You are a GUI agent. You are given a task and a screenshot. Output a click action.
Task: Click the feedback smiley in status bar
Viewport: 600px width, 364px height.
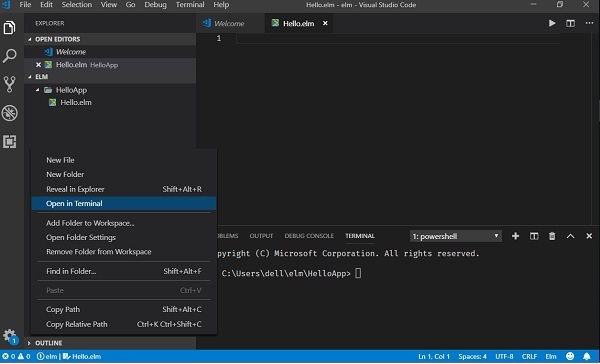(x=570, y=356)
